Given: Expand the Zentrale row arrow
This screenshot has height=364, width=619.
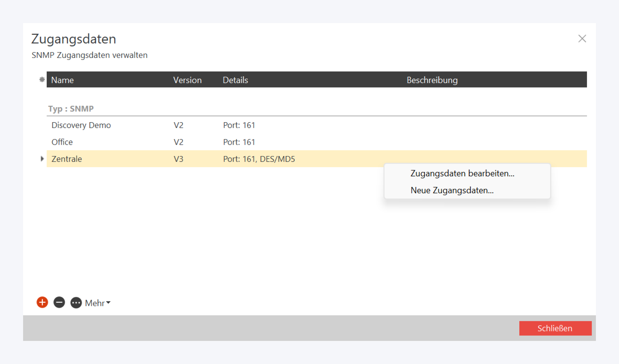Looking at the screenshot, I should click(x=42, y=159).
